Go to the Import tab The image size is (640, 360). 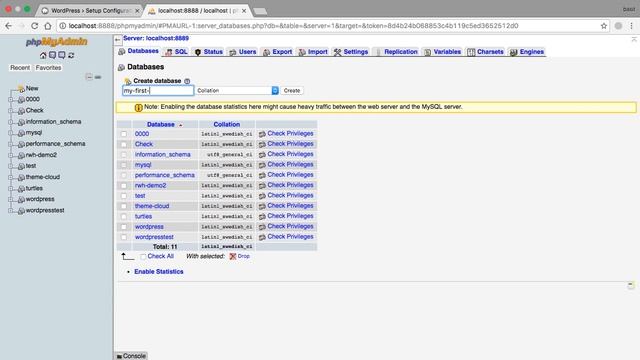click(313, 52)
